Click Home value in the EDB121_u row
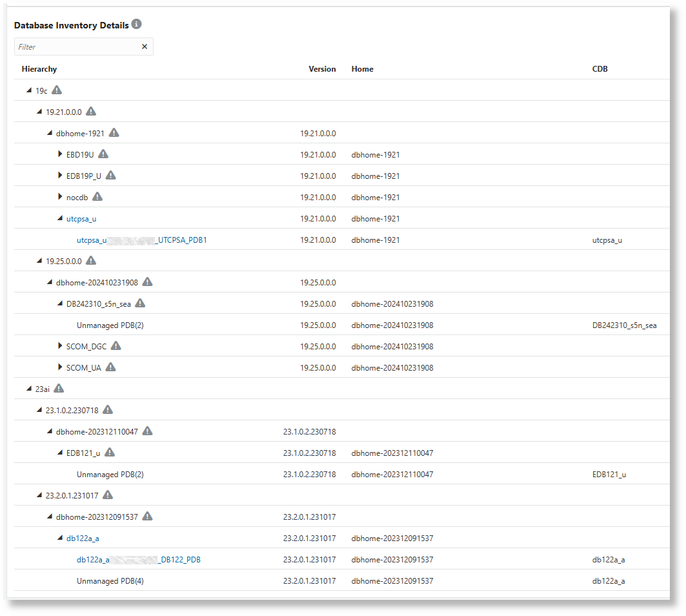 point(392,453)
